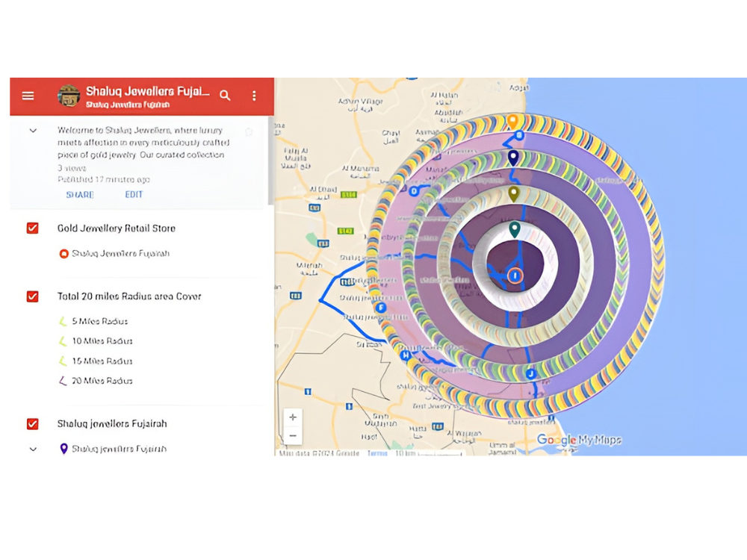Zoom in with the plus button

pyautogui.click(x=293, y=417)
